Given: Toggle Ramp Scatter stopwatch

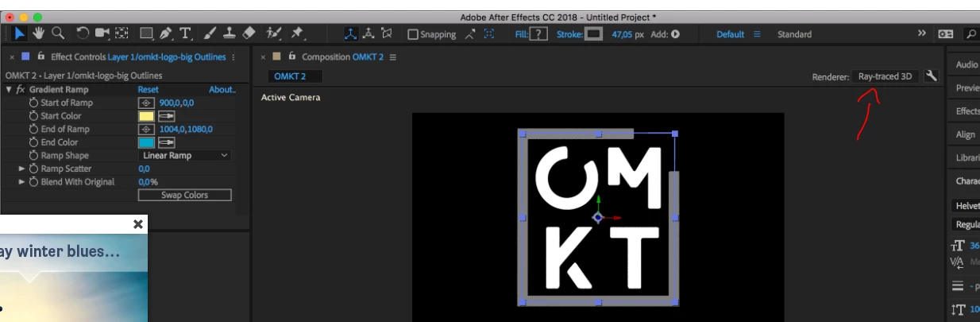Looking at the screenshot, I should pyautogui.click(x=33, y=169).
